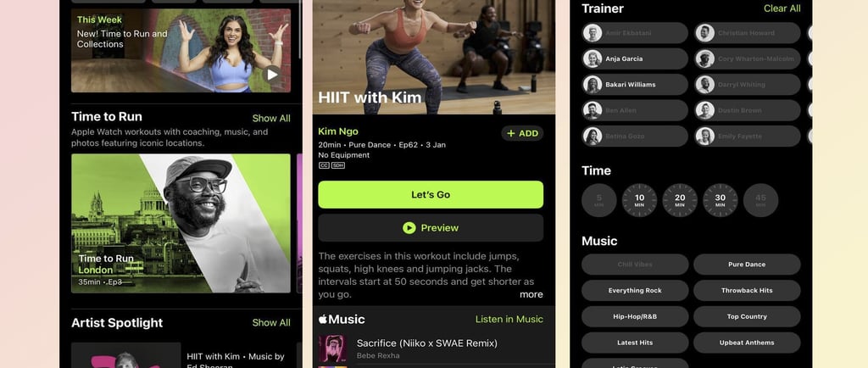Select Anja Garcia trainer avatar
This screenshot has width=868, height=368.
pos(593,59)
